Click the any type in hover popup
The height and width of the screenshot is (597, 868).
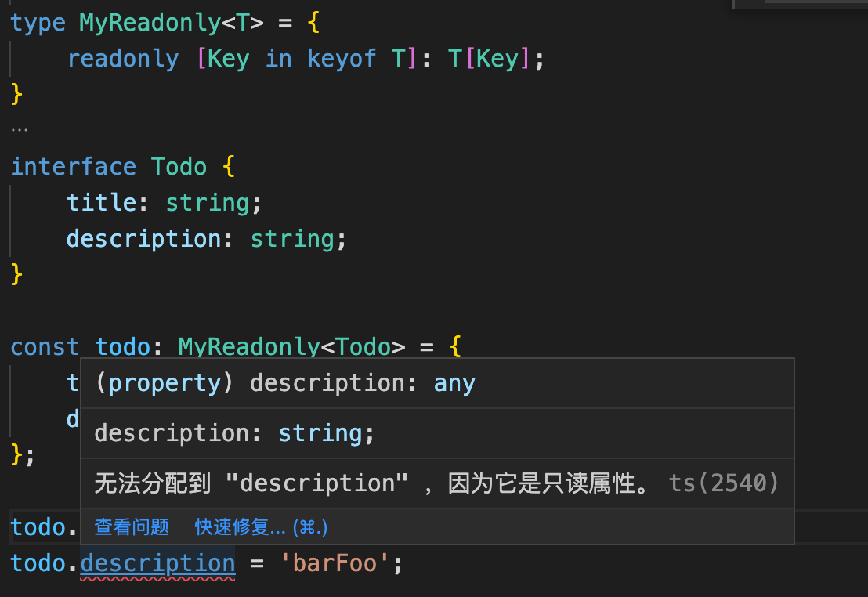[x=454, y=383]
